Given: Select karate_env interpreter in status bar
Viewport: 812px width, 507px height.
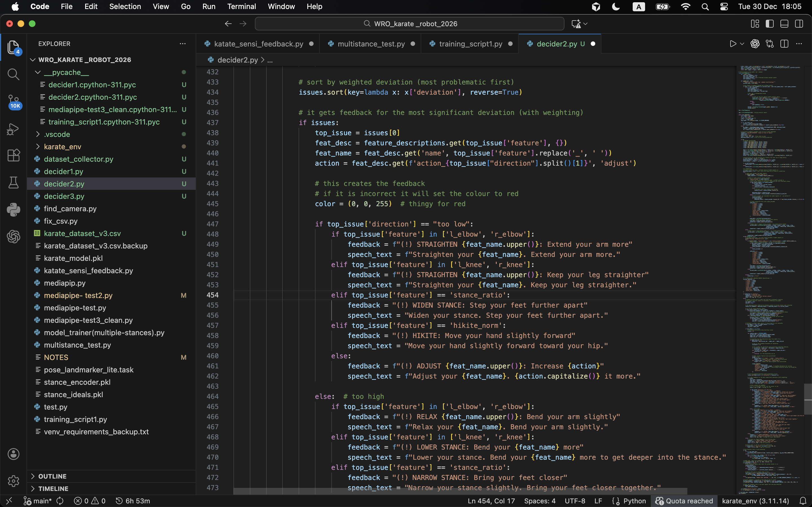Looking at the screenshot, I should coord(755,501).
